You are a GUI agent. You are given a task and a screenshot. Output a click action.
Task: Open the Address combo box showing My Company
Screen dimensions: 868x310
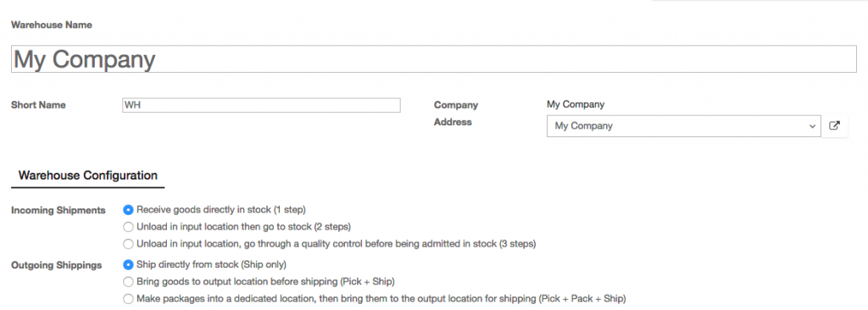684,126
